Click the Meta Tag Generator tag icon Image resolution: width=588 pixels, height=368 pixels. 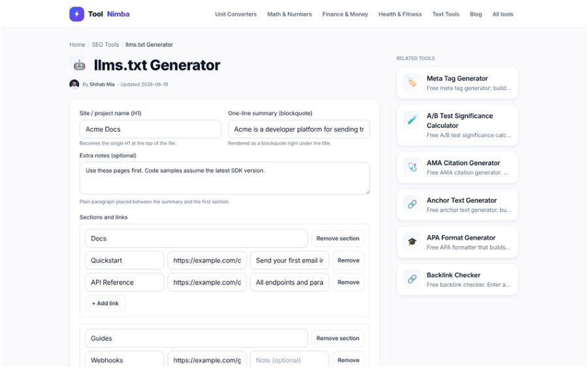412,83
